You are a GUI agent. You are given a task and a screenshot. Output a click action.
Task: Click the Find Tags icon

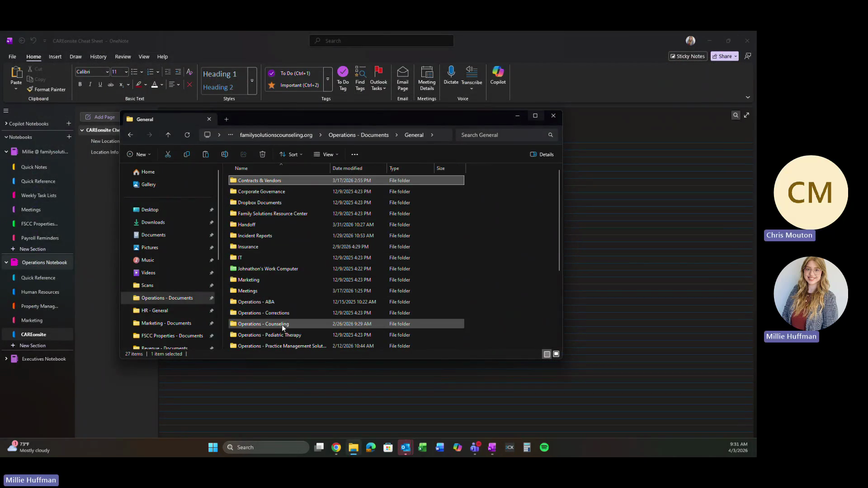360,78
